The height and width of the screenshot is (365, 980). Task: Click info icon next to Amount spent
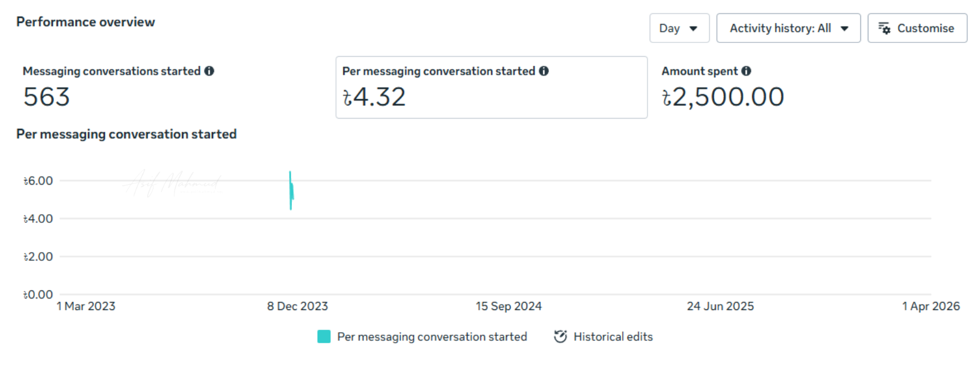pyautogui.click(x=746, y=71)
